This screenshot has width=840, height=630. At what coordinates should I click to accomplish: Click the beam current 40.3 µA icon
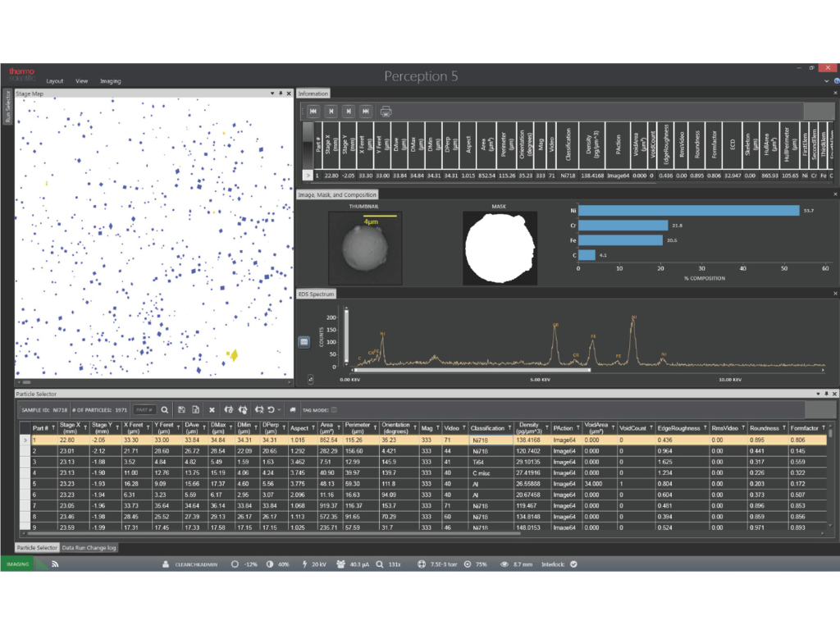pos(340,564)
